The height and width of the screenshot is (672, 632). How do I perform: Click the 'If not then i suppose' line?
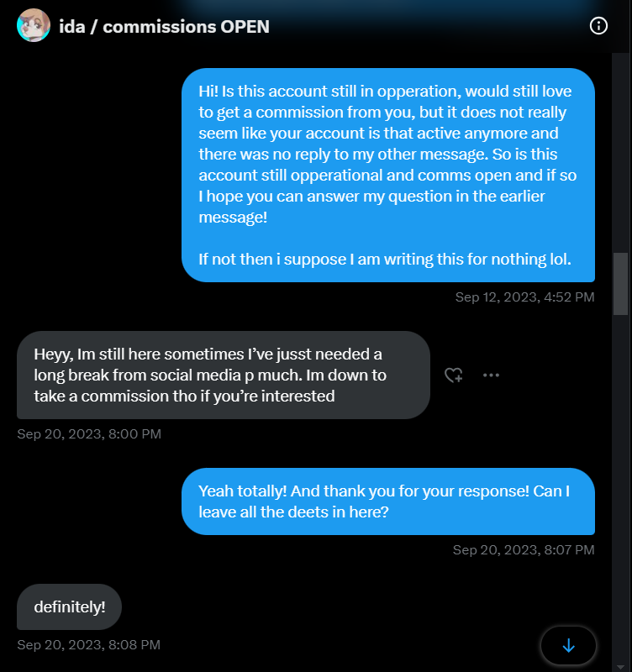click(x=384, y=260)
